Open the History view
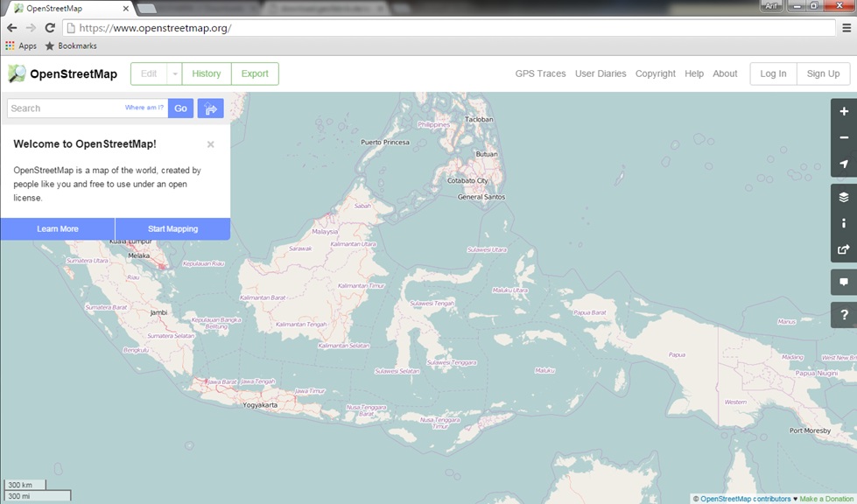Viewport: 857px width, 504px height. point(207,73)
